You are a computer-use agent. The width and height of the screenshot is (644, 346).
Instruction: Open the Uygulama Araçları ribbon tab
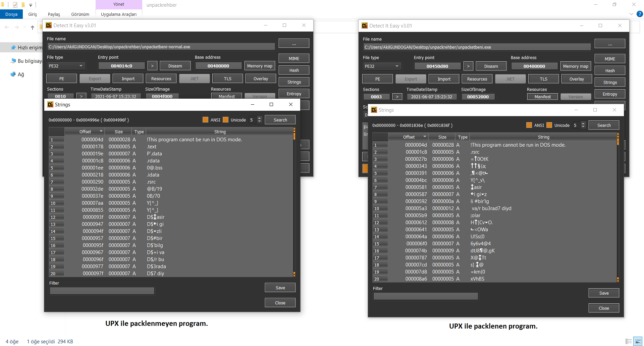point(119,14)
